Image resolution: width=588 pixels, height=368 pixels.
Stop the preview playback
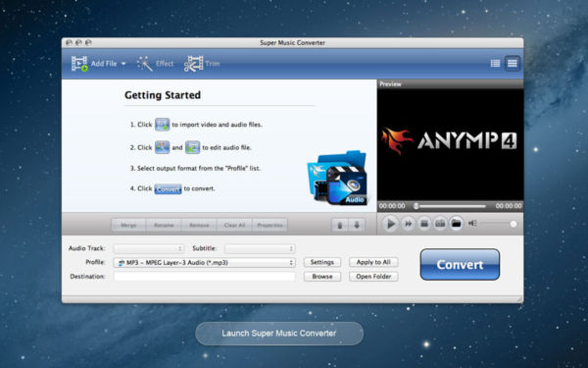424,224
